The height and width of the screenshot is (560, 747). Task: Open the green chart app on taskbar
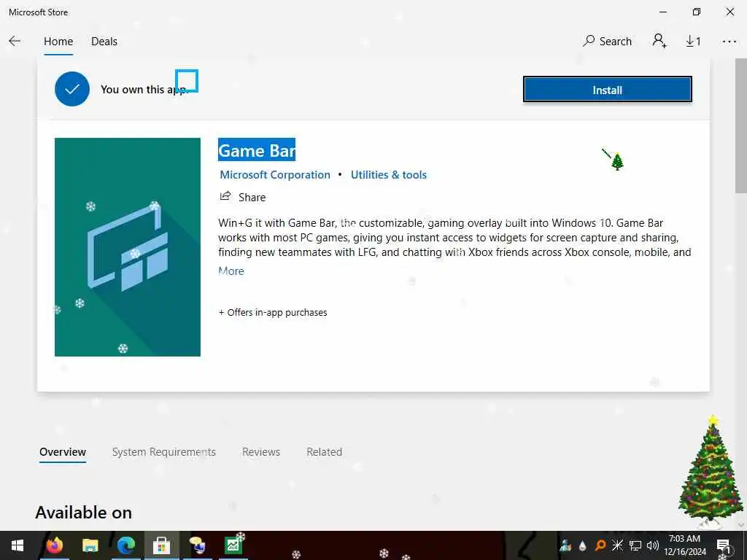(x=233, y=545)
